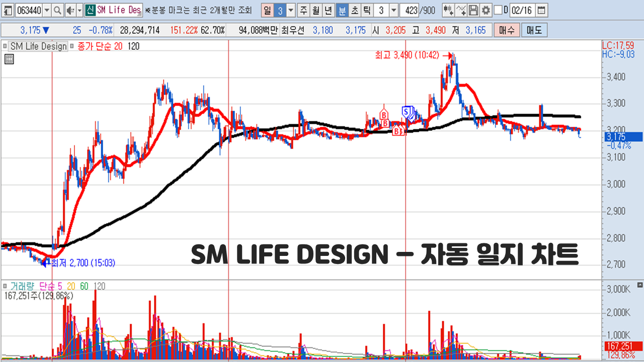The image size is (644, 362).
Task: Click the SM Life Design chart legend label
Action: pyautogui.click(x=38, y=46)
